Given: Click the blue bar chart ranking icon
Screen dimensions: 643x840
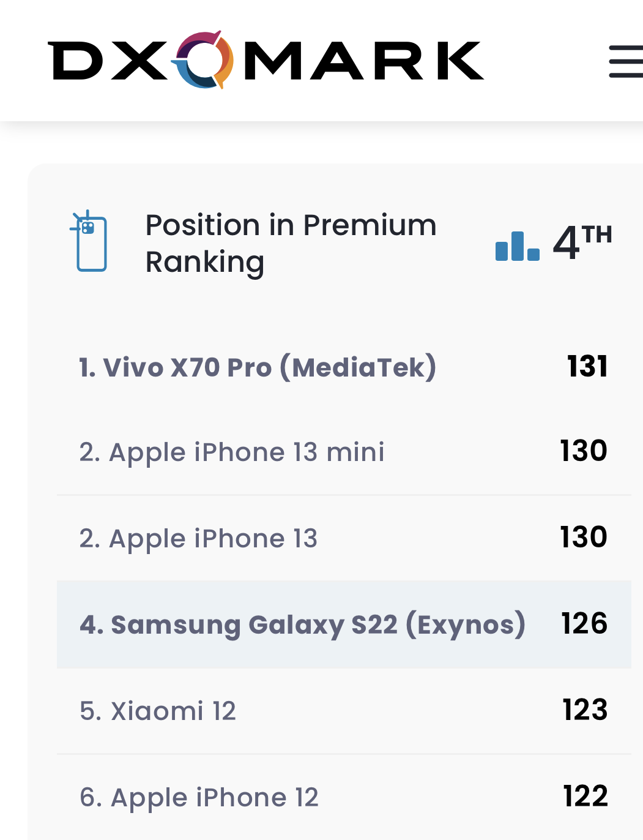Looking at the screenshot, I should pos(517,246).
